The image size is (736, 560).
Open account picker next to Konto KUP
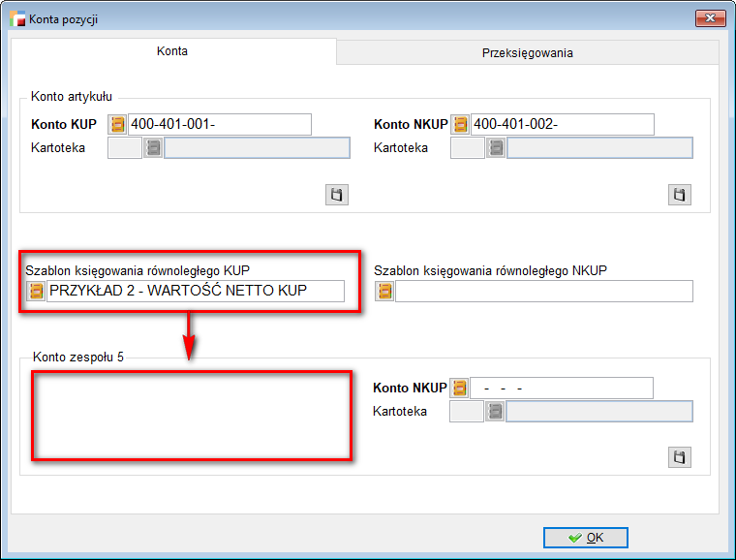point(118,125)
